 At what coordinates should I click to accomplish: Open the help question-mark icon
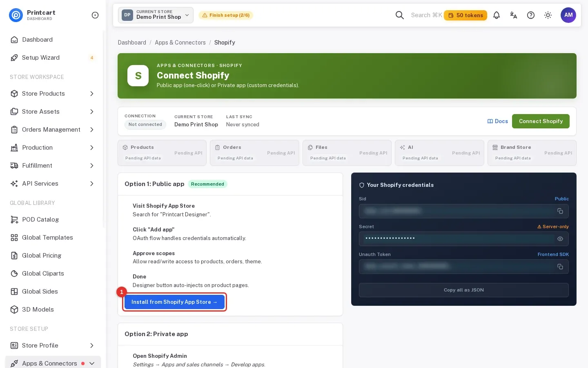[531, 15]
